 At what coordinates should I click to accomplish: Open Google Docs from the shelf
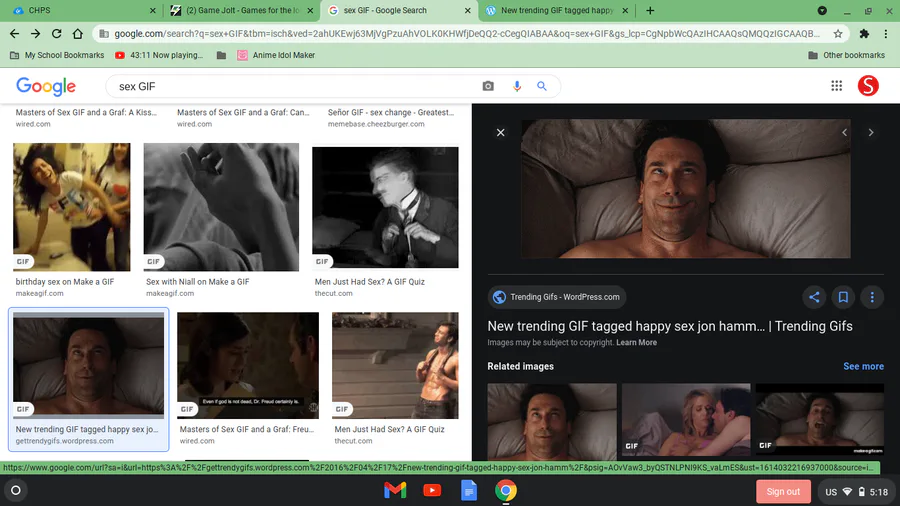tap(468, 491)
